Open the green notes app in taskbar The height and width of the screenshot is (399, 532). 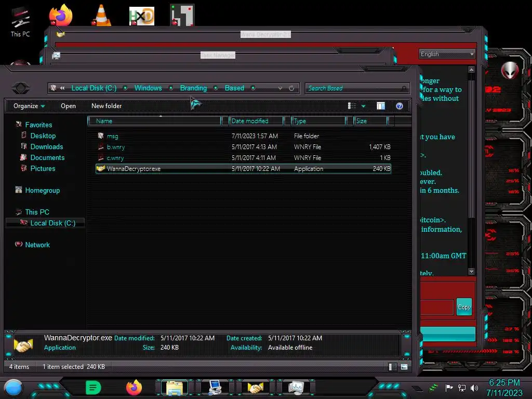94,388
